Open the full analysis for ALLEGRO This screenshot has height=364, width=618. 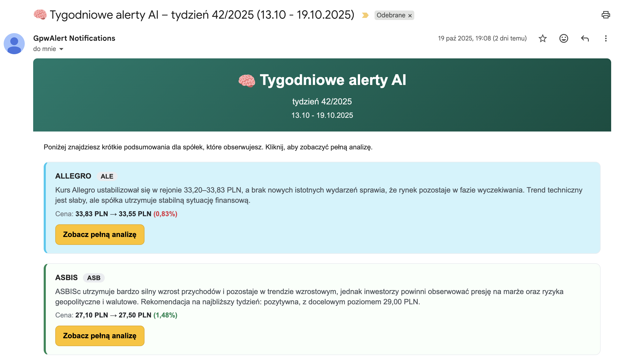pos(100,234)
